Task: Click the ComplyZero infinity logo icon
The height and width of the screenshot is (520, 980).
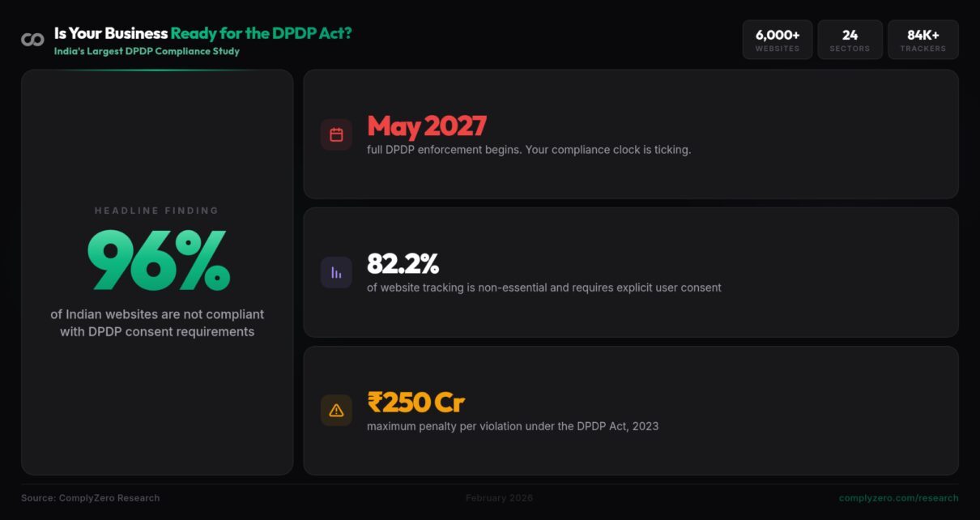Action: point(32,40)
